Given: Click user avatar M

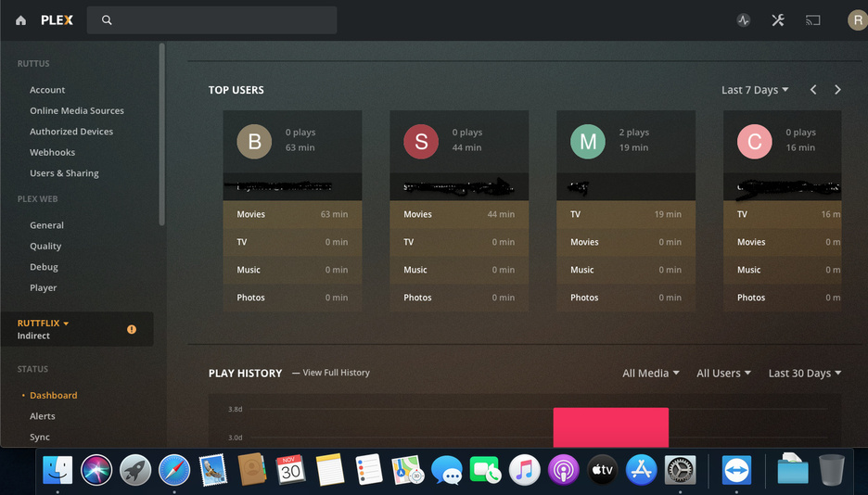Looking at the screenshot, I should point(588,142).
